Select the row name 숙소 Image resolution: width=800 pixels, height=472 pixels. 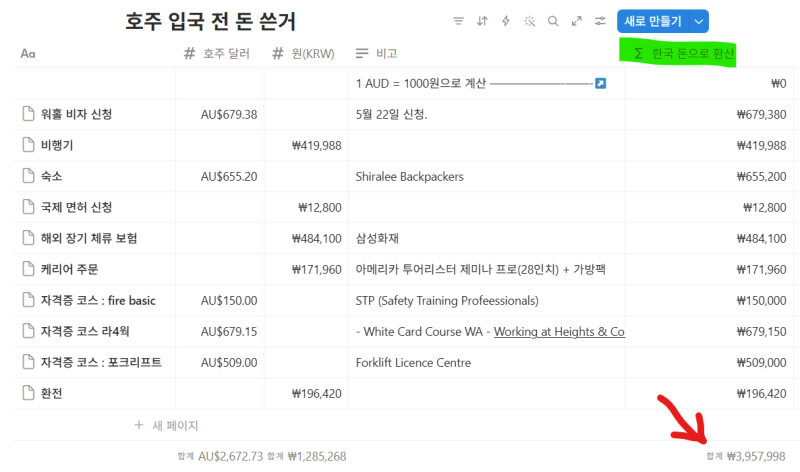click(x=52, y=176)
